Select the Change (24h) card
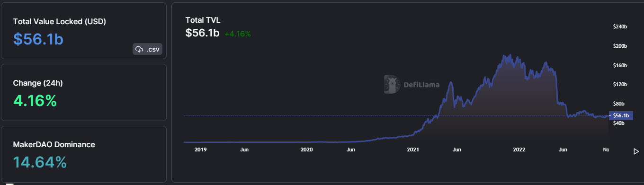 pos(84,92)
